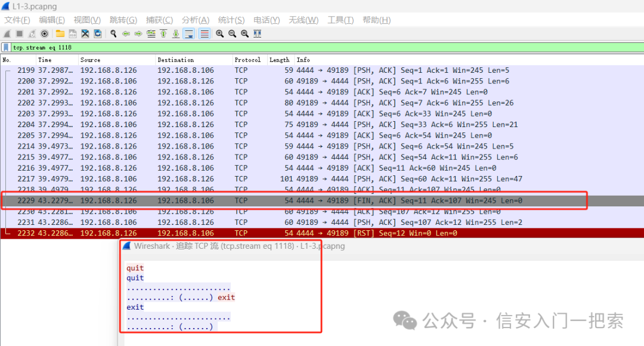This screenshot has height=346, width=644.
Task: Reload the capture file icon
Action: [98, 33]
